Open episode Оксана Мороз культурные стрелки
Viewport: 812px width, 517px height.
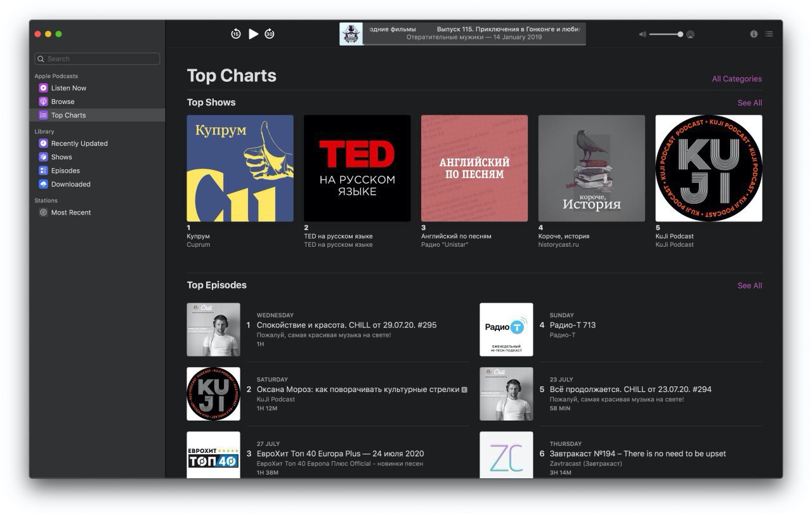[x=358, y=389]
